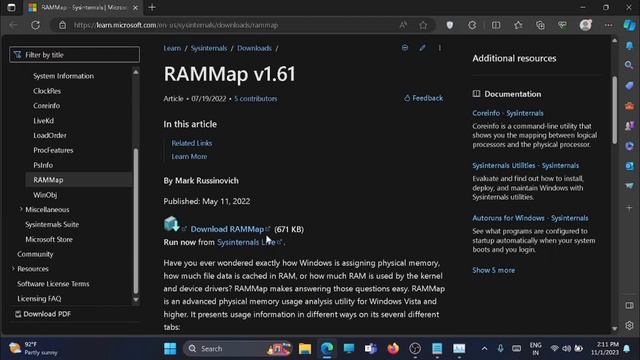The height and width of the screenshot is (360, 640).
Task: Refresh the RAMMap page
Action: (x=36, y=25)
